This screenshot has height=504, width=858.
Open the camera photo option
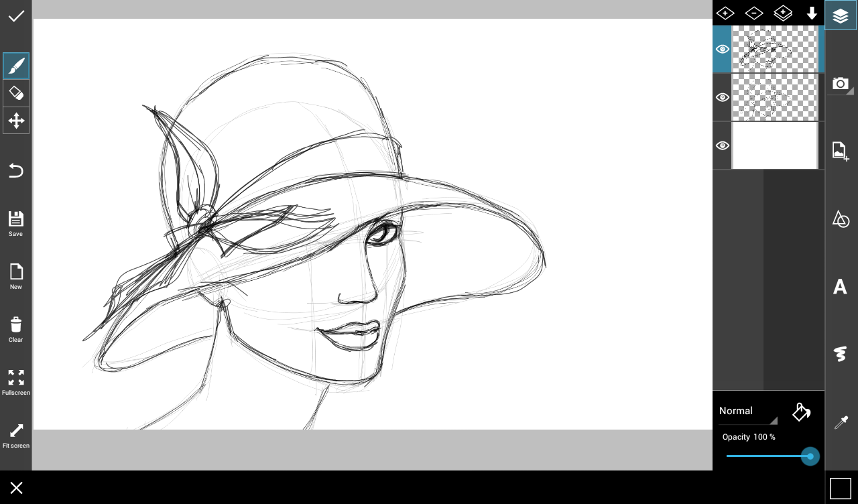841,84
